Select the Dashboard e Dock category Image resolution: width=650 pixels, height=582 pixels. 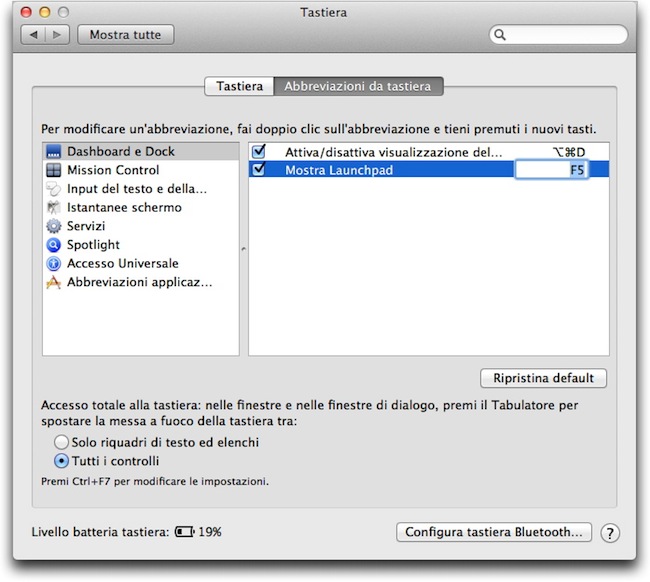(141, 152)
